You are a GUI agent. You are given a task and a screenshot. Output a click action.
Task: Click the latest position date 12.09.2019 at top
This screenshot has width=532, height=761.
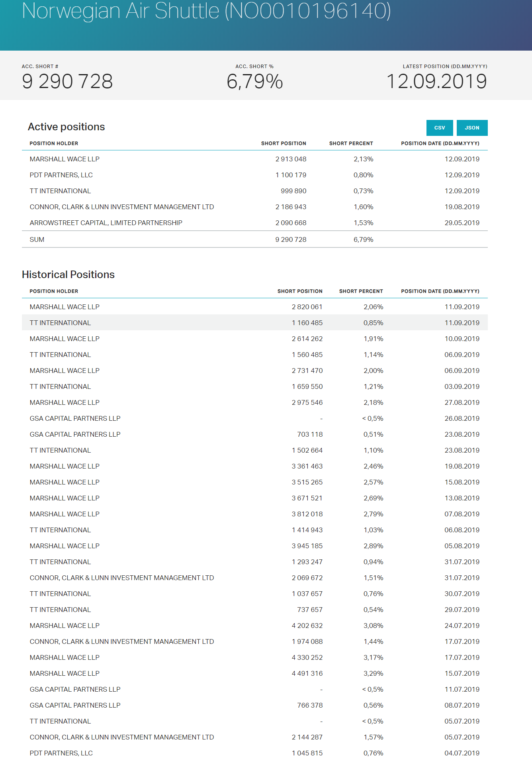tap(436, 82)
